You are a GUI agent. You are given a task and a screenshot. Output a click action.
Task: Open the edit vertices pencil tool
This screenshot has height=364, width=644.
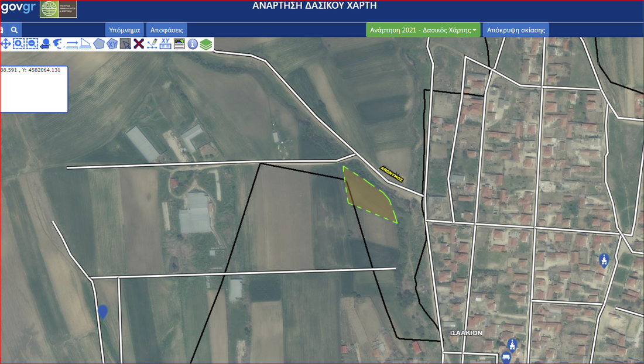(x=152, y=44)
